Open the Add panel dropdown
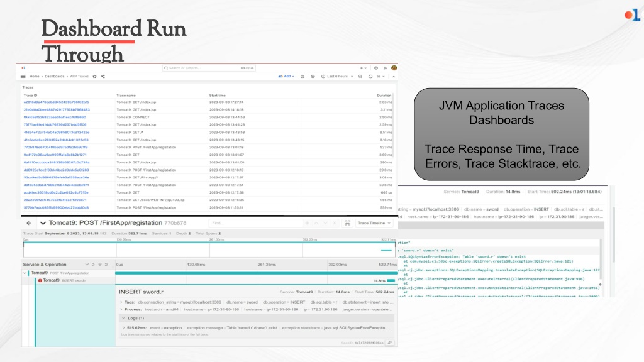Image resolution: width=644 pixels, height=362 pixels. [286, 76]
